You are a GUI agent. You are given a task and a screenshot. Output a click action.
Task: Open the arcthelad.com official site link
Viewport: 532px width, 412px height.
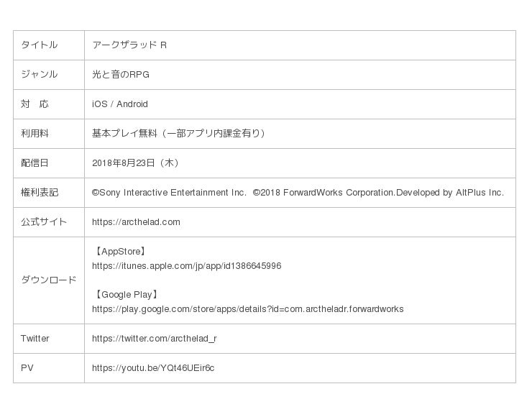click(x=136, y=222)
